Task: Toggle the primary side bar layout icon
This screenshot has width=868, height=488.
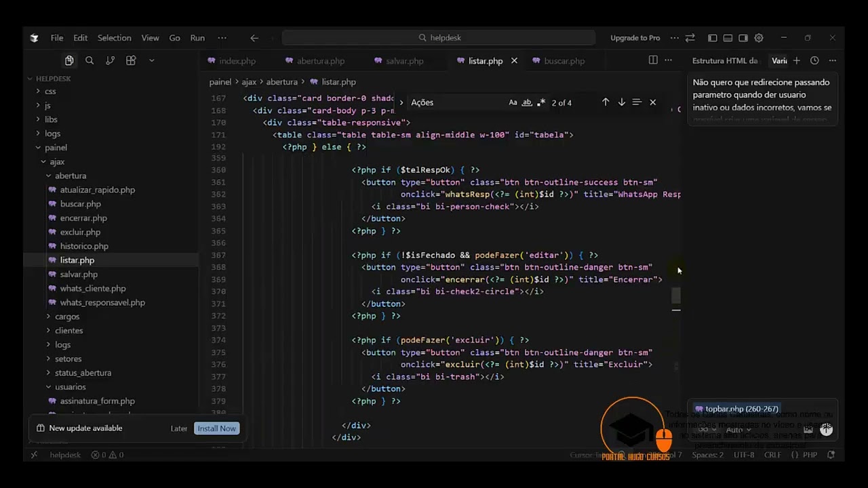Action: click(712, 38)
